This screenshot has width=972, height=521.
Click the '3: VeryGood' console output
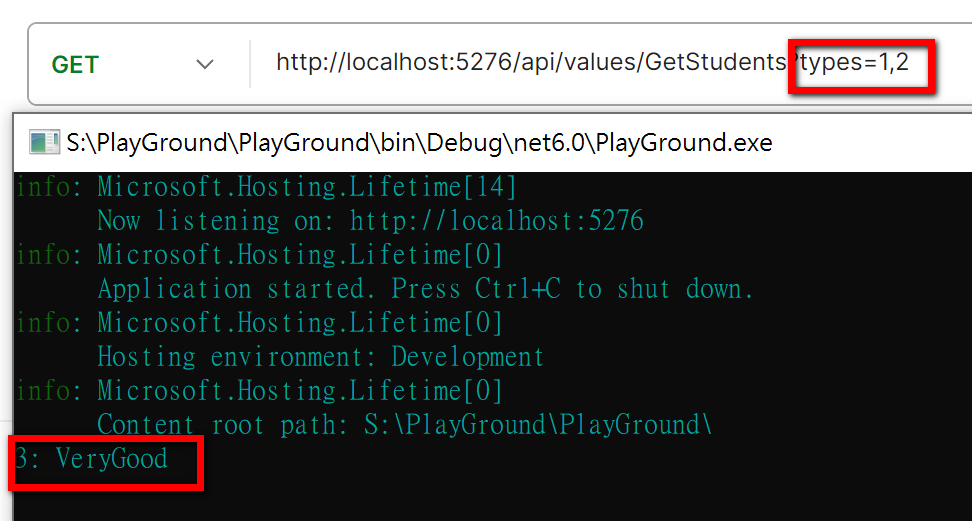tap(92, 459)
